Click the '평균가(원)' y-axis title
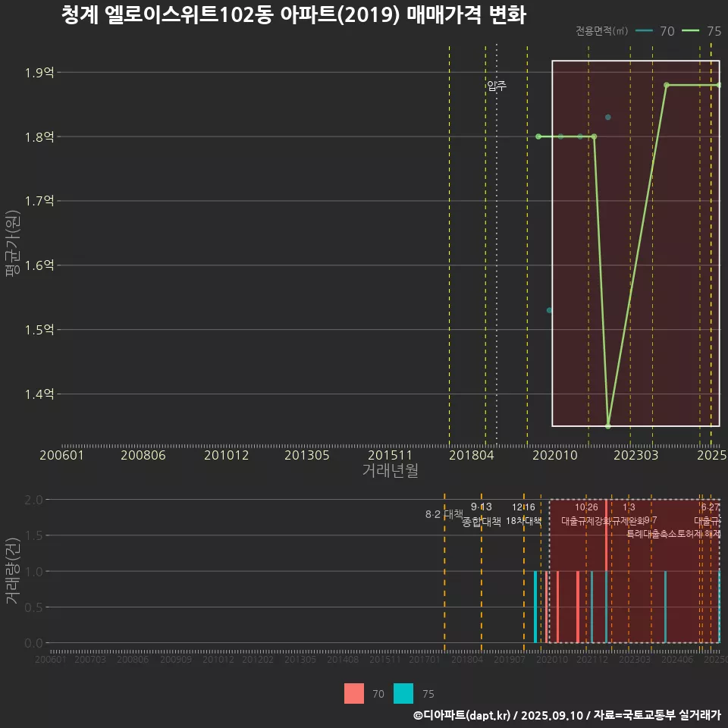The height and width of the screenshot is (728, 728). (x=13, y=243)
